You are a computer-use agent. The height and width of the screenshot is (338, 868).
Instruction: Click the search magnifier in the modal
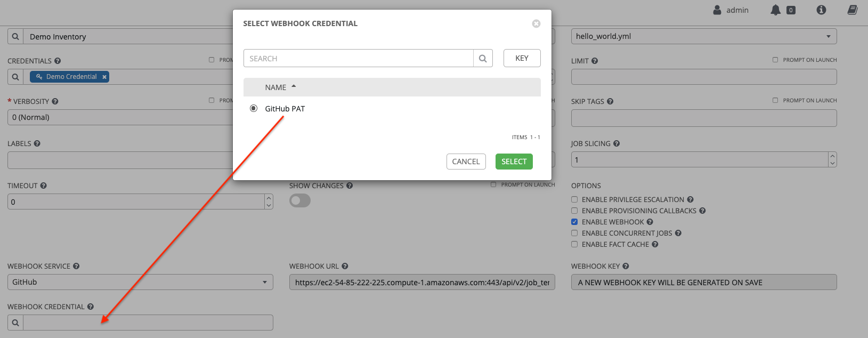483,59
